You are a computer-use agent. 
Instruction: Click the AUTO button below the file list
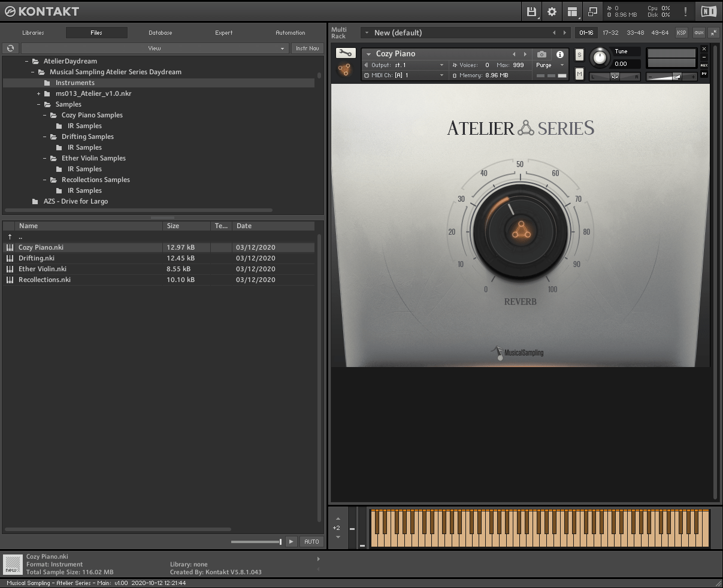point(311,541)
